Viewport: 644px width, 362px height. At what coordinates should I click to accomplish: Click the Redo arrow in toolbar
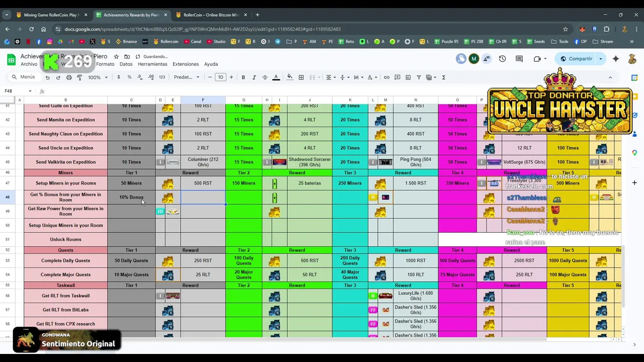point(58,77)
